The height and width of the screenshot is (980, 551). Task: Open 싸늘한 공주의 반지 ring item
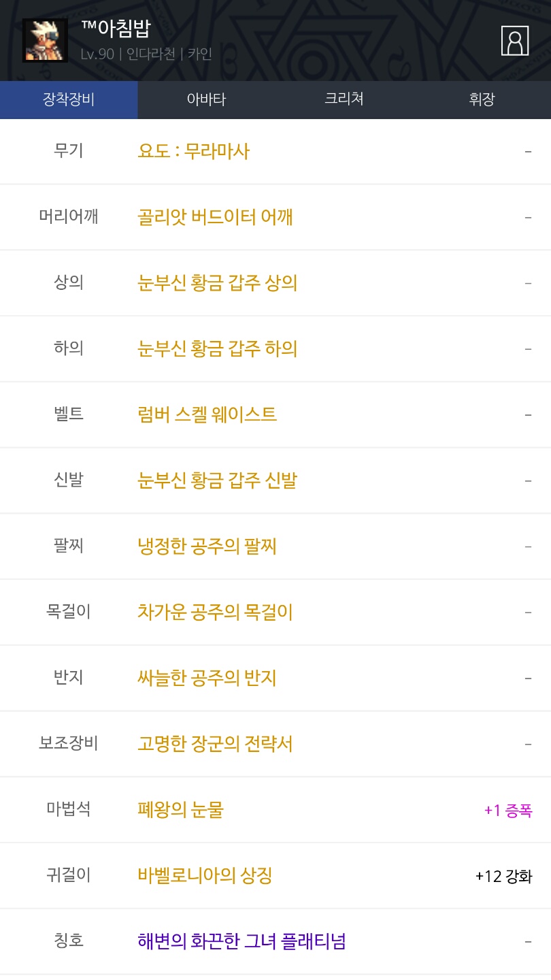coord(207,678)
